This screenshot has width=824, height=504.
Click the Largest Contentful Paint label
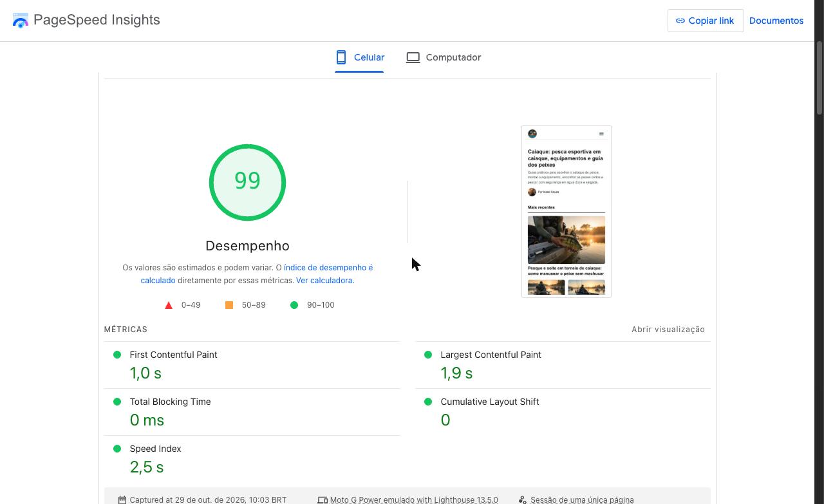[491, 355]
